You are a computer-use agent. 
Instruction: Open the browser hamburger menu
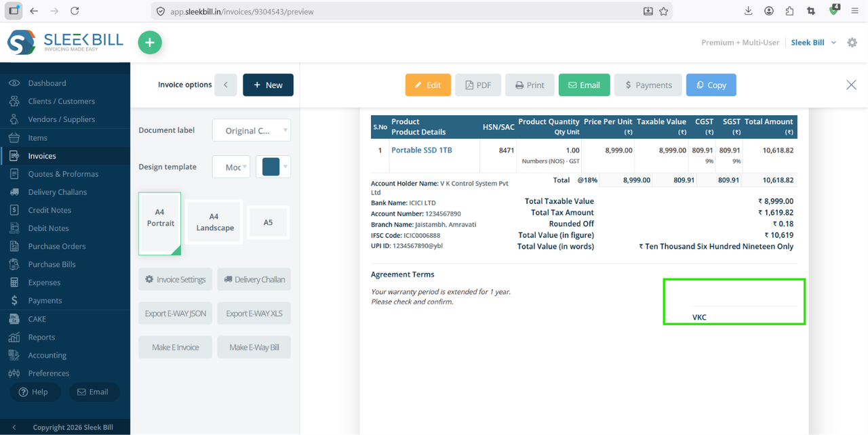pos(854,11)
